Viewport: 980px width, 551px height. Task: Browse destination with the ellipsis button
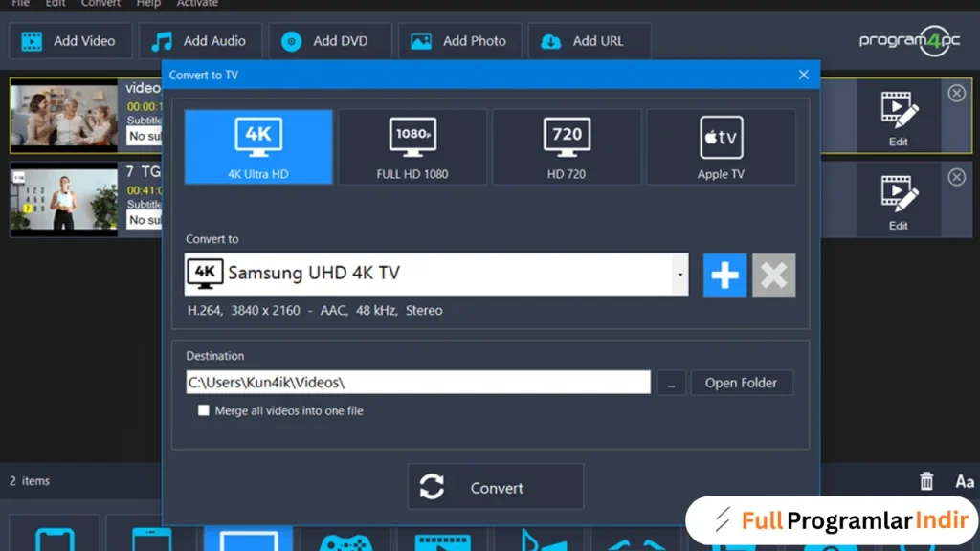pos(671,383)
